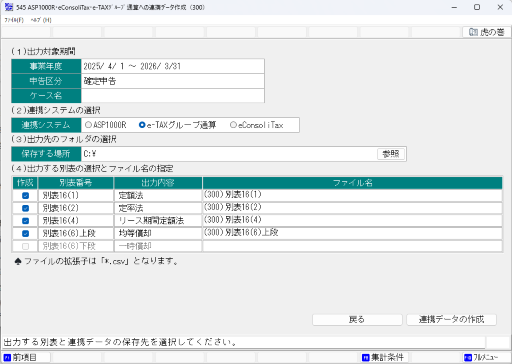
Task: Click the 別表16(2) table number cell
Action: click(76, 208)
